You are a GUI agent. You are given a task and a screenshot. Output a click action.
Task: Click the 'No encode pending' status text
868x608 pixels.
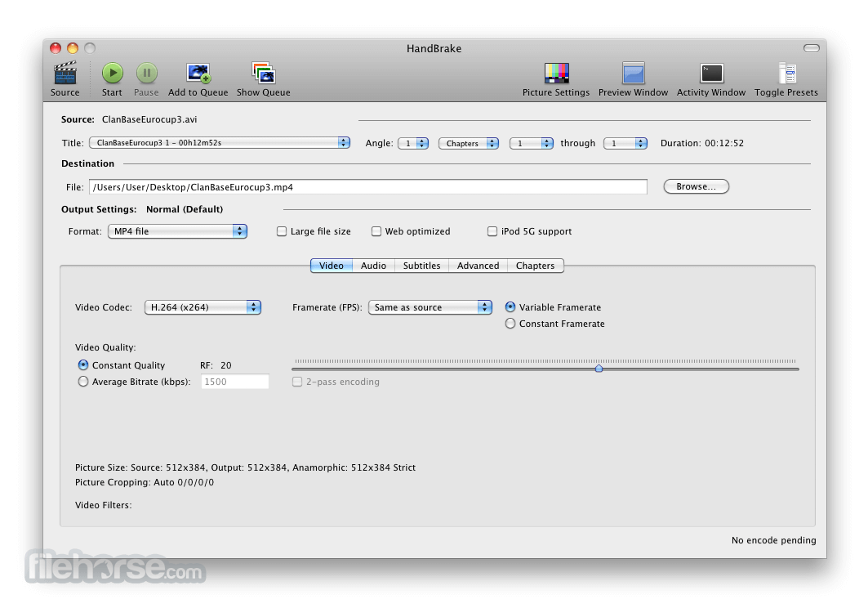click(774, 540)
